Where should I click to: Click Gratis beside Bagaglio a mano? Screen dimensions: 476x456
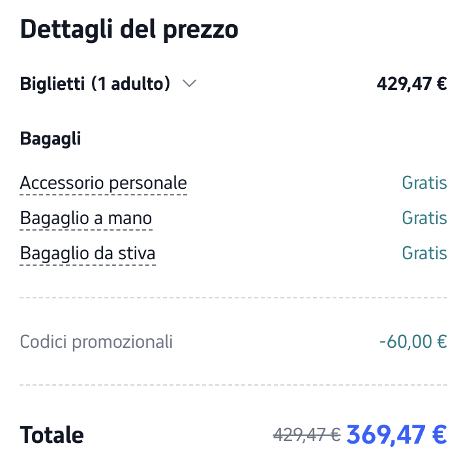coord(424,218)
